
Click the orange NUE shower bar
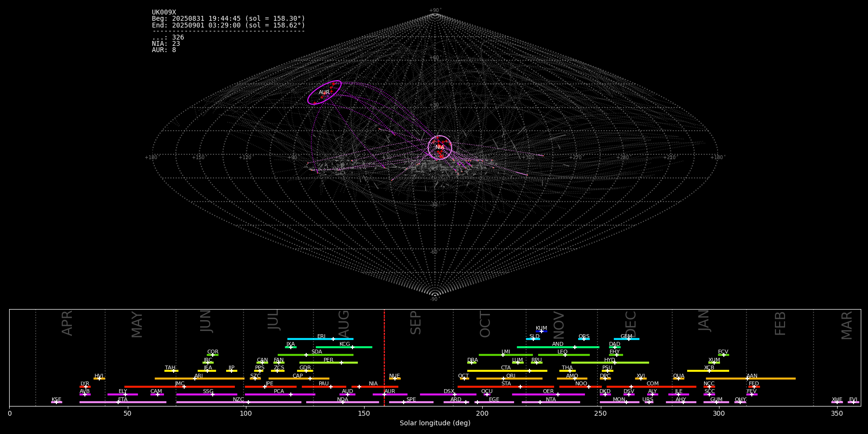(395, 379)
